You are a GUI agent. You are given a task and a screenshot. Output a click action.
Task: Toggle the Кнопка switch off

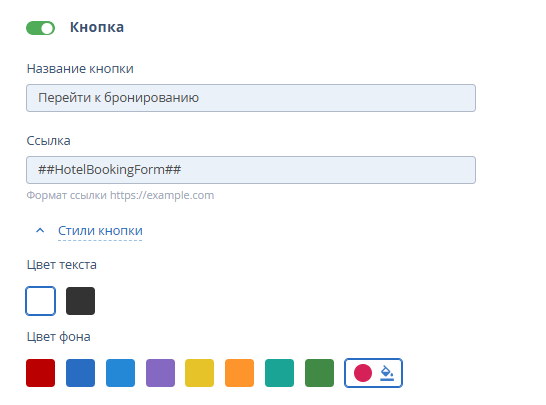coord(40,28)
